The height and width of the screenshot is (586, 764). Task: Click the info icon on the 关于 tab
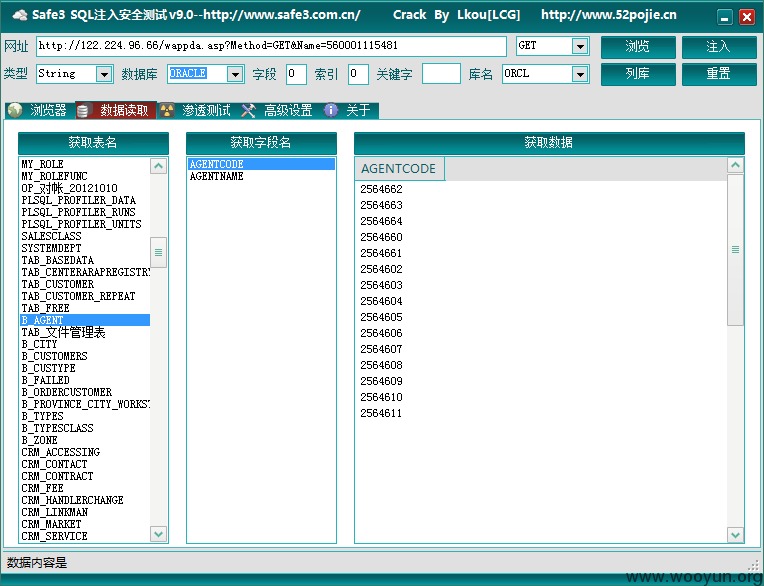(x=331, y=111)
